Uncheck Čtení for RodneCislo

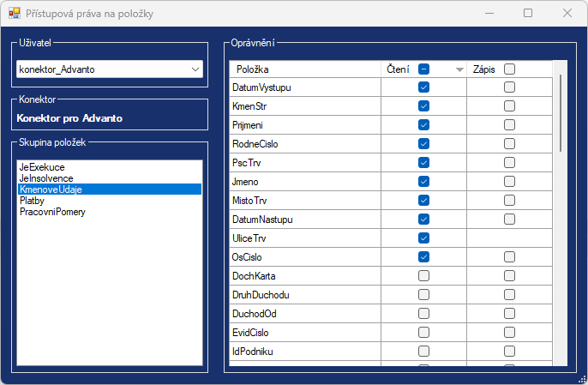pos(423,144)
